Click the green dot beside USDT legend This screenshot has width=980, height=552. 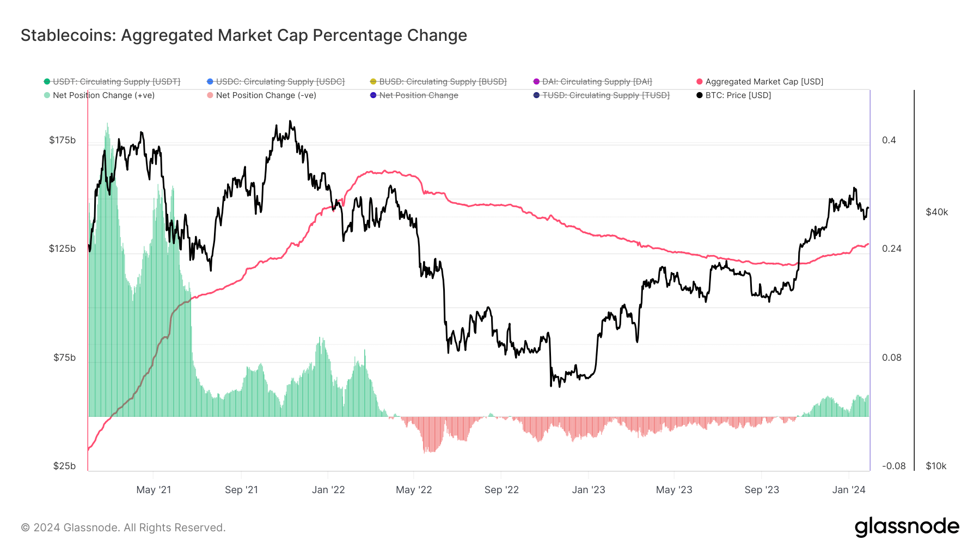click(47, 82)
